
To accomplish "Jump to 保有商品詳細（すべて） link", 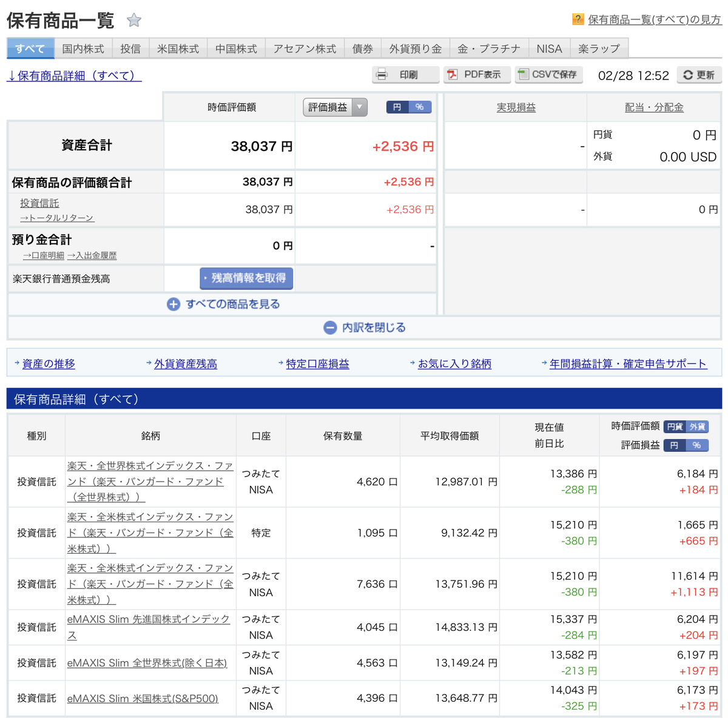I will (x=74, y=76).
